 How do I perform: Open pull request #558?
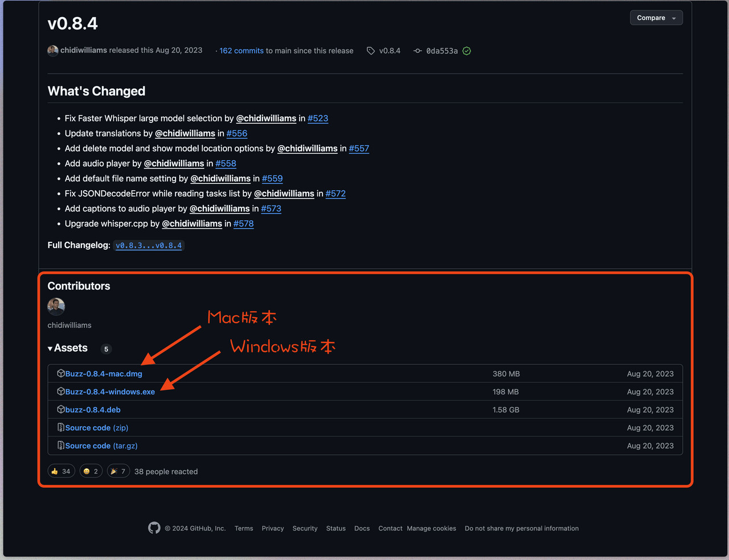pos(226,163)
